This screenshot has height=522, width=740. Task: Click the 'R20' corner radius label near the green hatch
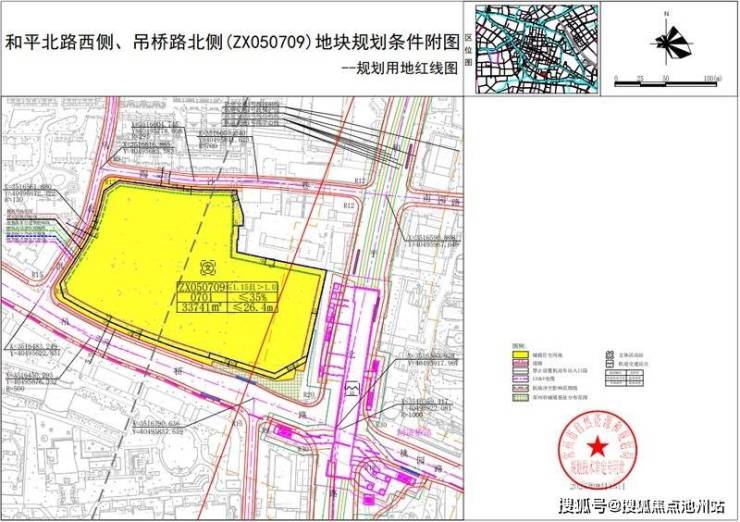coord(309,395)
